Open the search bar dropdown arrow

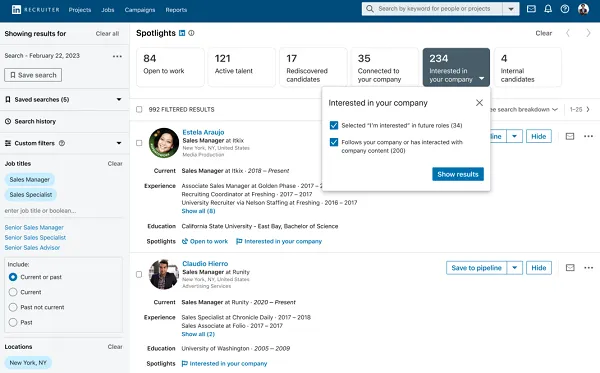[x=511, y=9]
